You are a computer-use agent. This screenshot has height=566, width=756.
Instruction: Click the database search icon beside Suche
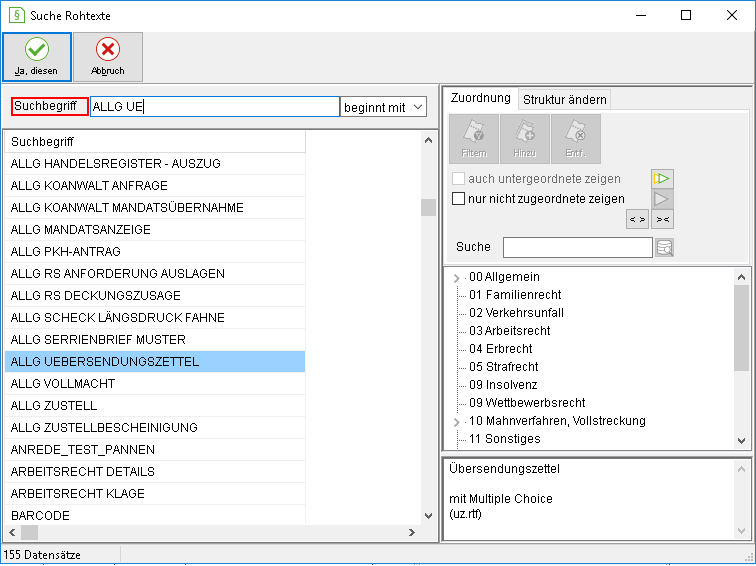coord(664,247)
